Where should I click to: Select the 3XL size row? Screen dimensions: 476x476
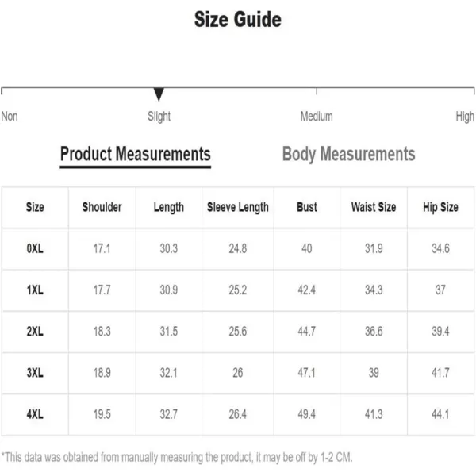click(238, 373)
